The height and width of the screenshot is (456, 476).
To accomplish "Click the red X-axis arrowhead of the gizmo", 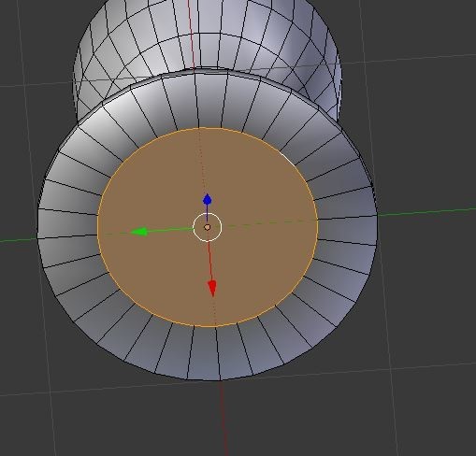I will click(212, 288).
